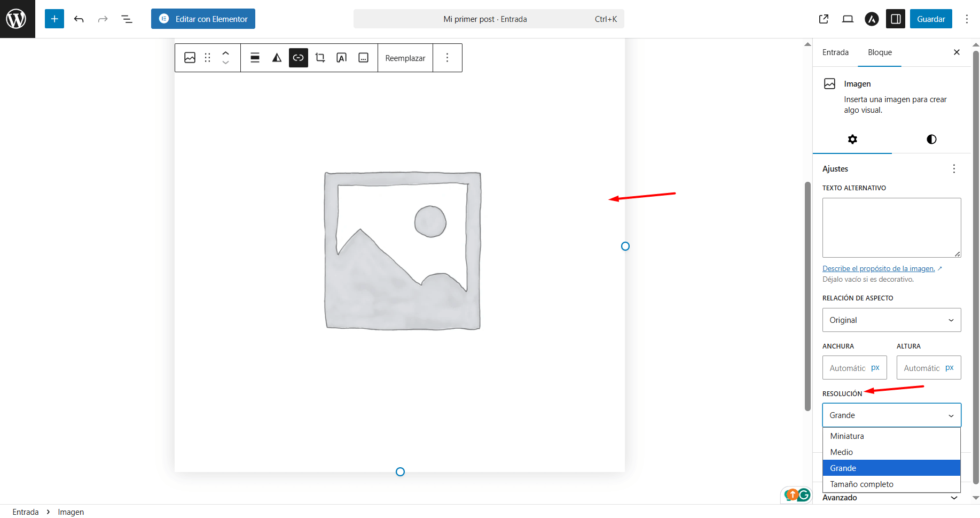Screen dimensions: 980x518
Task: Select the crop image tool
Action: (x=320, y=58)
